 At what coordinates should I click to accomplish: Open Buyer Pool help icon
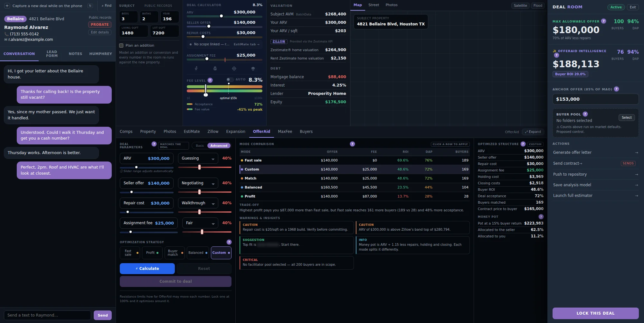[585, 114]
